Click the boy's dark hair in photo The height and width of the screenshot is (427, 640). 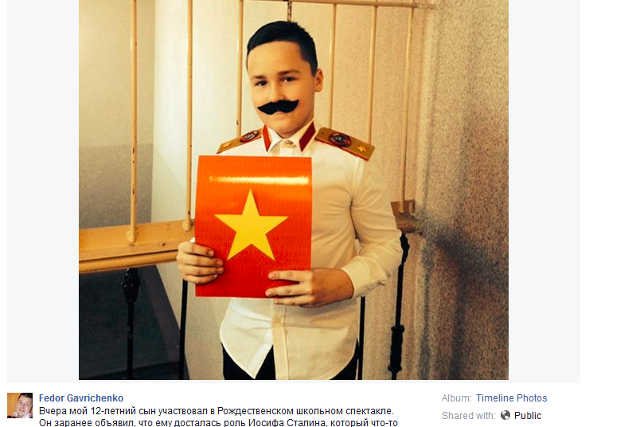click(282, 40)
